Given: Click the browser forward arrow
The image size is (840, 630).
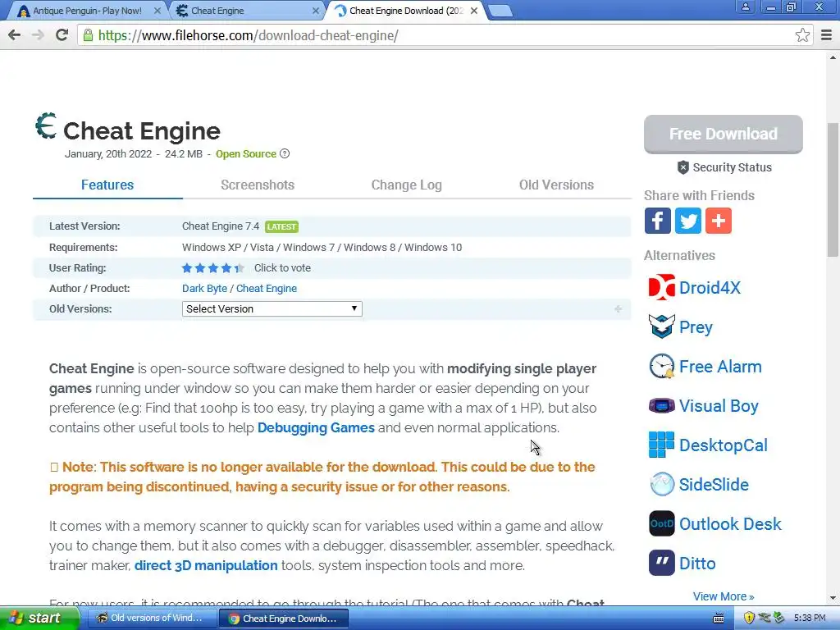Looking at the screenshot, I should click(38, 35).
